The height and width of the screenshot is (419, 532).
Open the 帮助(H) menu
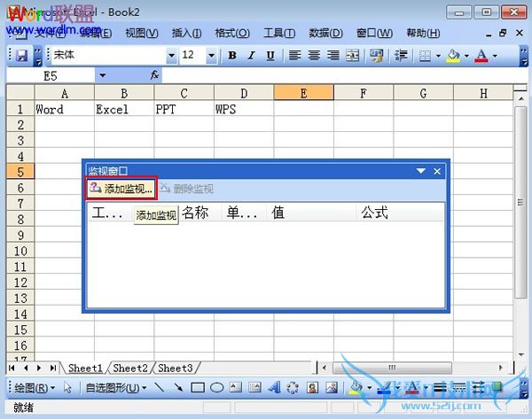(x=423, y=34)
